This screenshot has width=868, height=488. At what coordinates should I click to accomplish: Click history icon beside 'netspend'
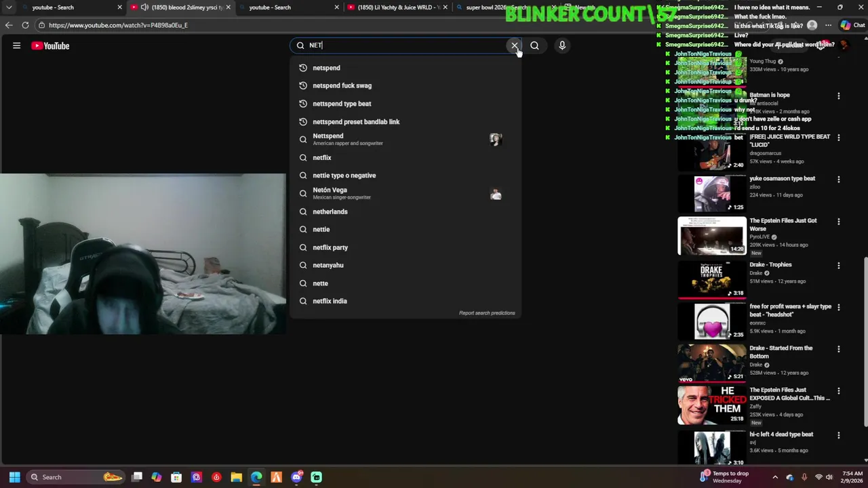pos(303,68)
